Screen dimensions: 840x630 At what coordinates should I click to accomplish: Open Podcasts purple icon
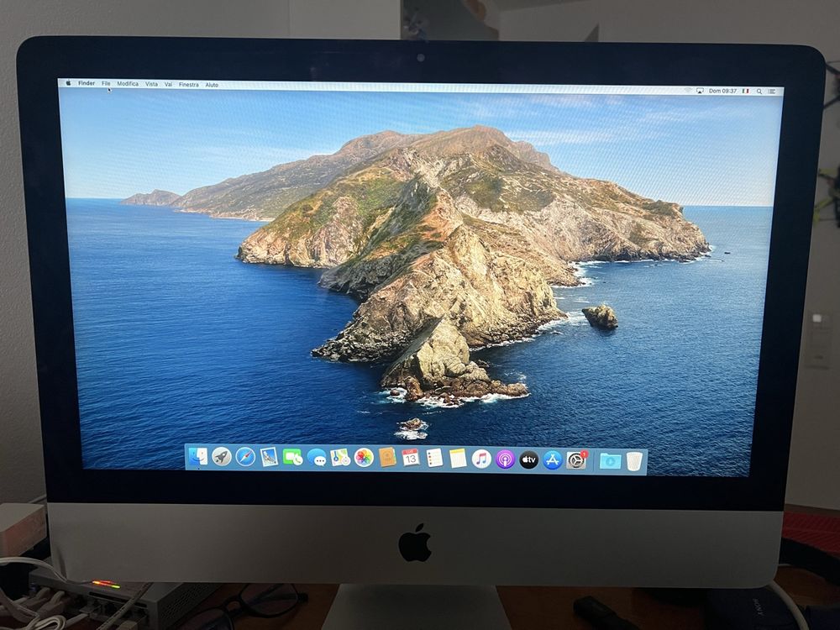pyautogui.click(x=505, y=459)
